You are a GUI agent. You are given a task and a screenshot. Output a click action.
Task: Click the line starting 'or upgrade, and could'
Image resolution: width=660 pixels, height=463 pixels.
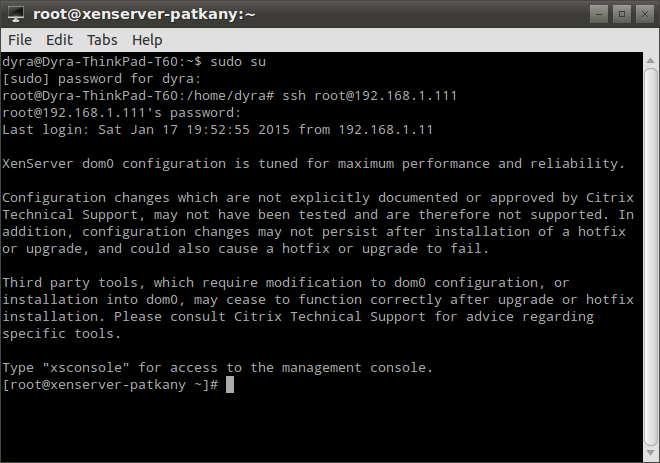coord(245,249)
